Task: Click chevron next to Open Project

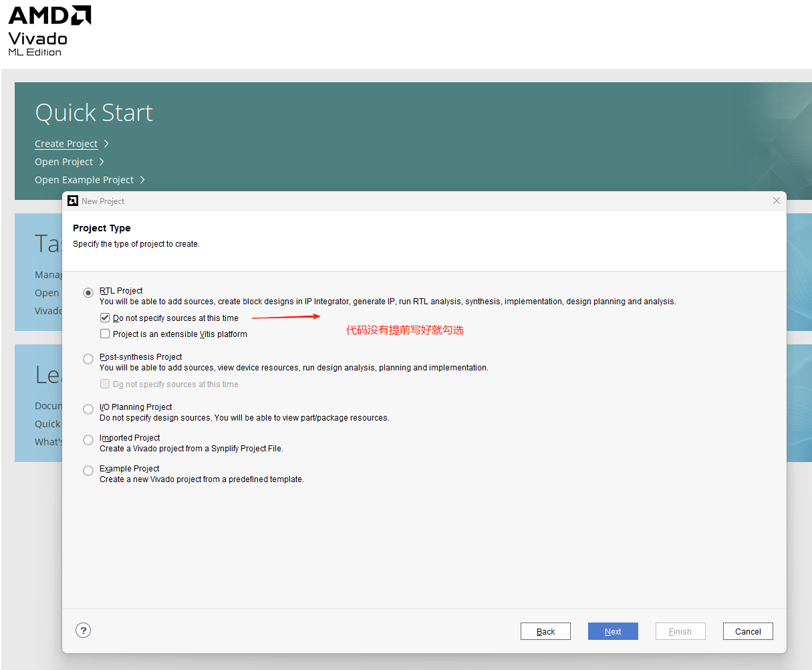Action: [102, 162]
